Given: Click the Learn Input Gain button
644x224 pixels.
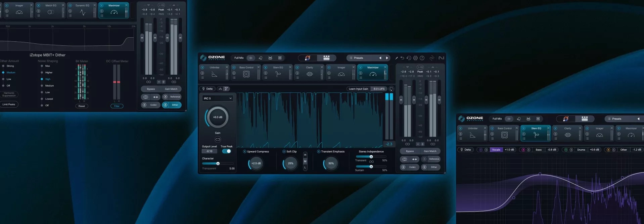Looking at the screenshot, I should [358, 89].
